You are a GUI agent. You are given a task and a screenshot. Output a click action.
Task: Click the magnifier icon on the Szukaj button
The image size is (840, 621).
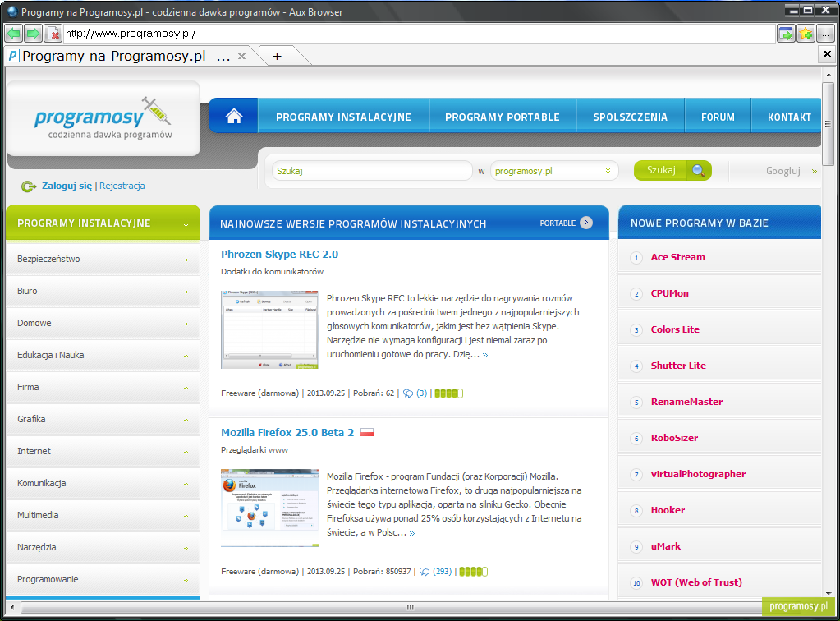tap(698, 170)
